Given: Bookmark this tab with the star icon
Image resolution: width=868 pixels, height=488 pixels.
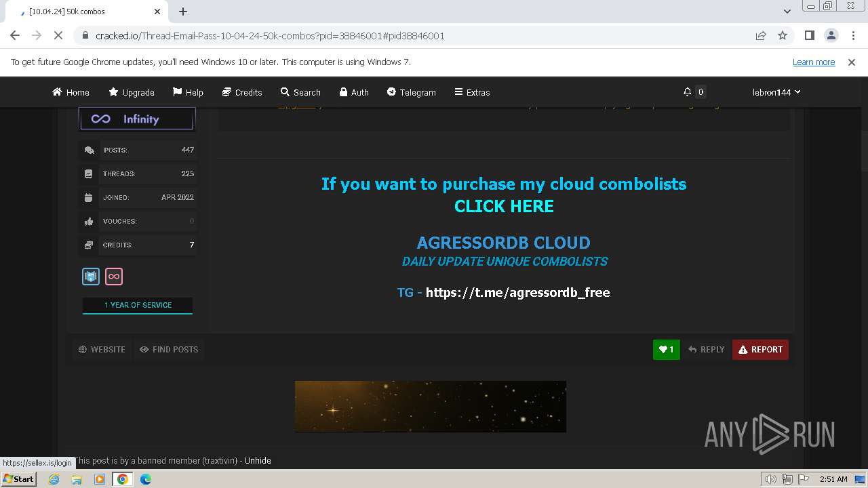Looking at the screenshot, I should 783,35.
